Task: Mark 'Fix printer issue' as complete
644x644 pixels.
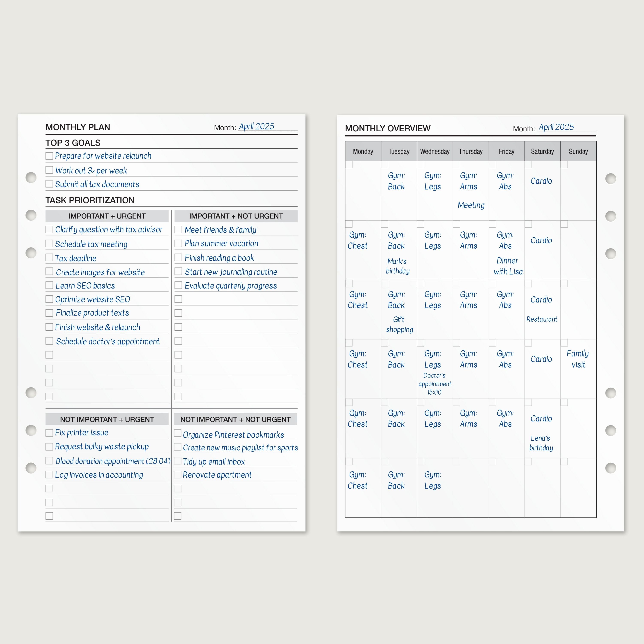Action: tap(49, 433)
